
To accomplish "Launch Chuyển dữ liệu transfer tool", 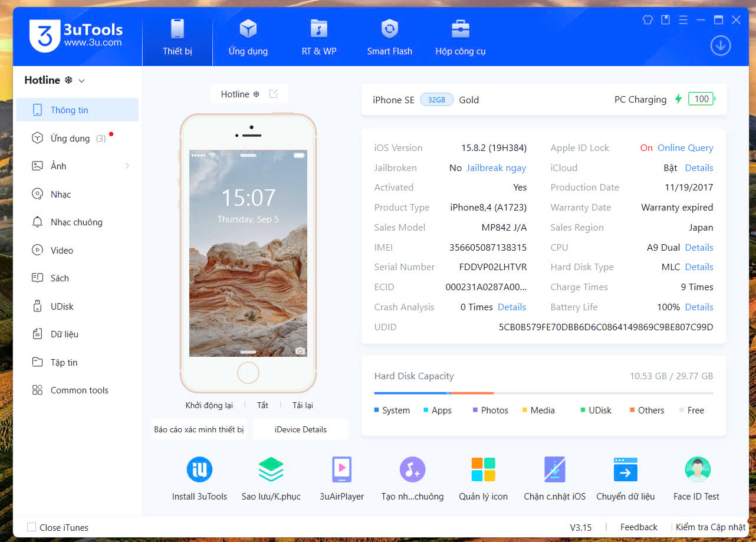I will 626,470.
